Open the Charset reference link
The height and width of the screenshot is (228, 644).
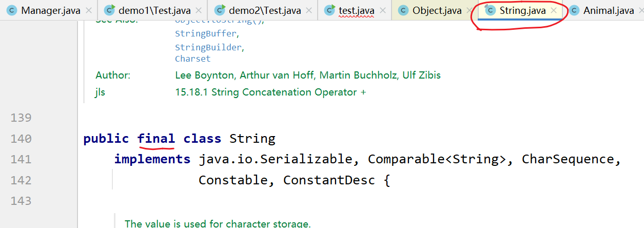(192, 59)
